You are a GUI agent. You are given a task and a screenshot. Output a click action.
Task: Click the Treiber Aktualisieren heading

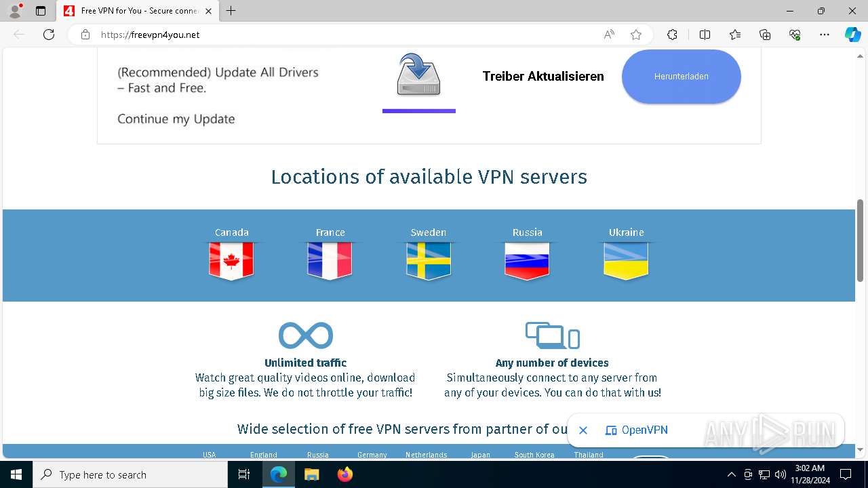[x=543, y=77]
